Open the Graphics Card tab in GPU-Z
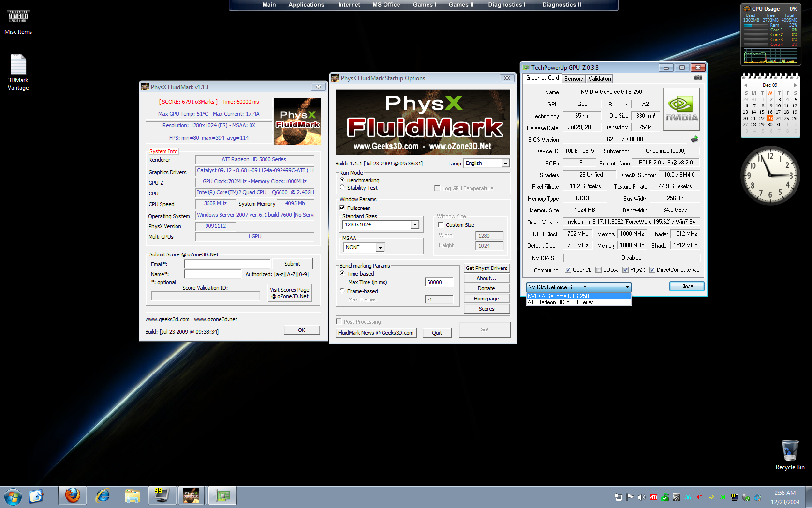This screenshot has width=812, height=508. 542,78
